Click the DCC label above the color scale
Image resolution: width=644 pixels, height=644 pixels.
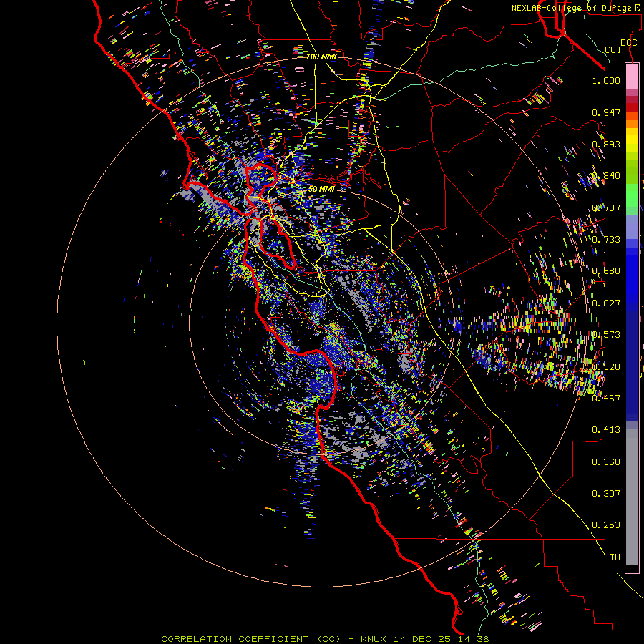628,43
